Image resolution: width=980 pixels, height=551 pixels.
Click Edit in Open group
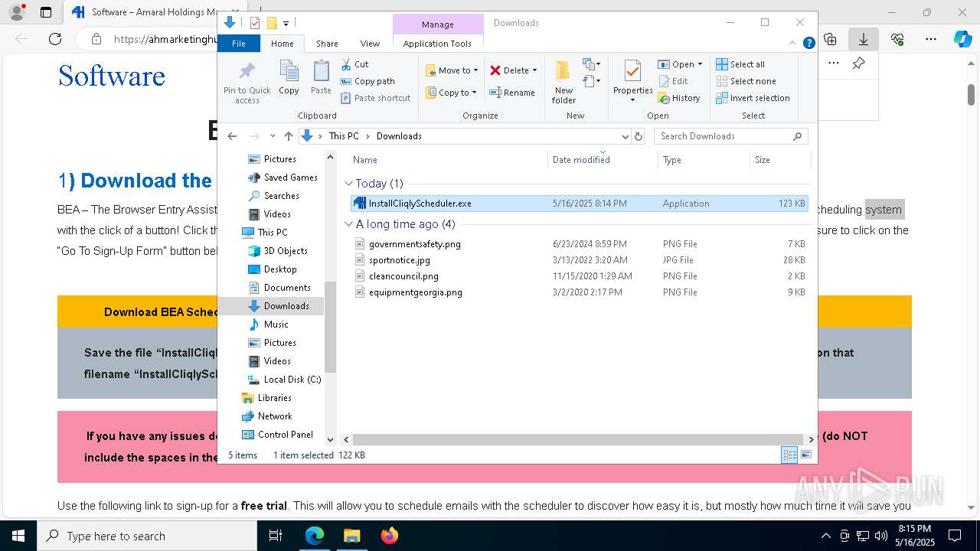pos(673,81)
